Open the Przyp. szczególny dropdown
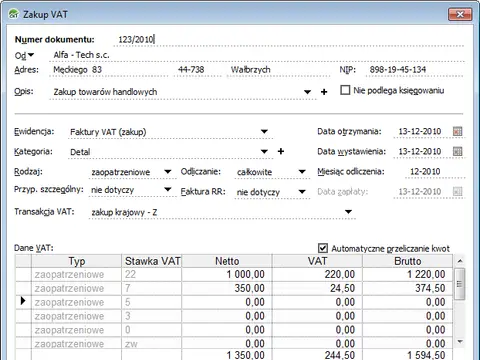The width and height of the screenshot is (480, 360). 168,190
